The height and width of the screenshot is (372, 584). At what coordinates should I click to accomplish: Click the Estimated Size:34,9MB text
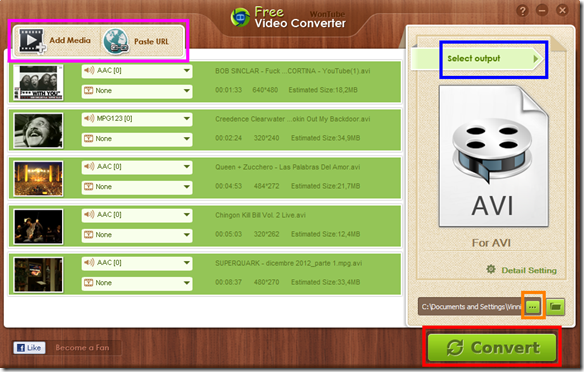[326, 138]
